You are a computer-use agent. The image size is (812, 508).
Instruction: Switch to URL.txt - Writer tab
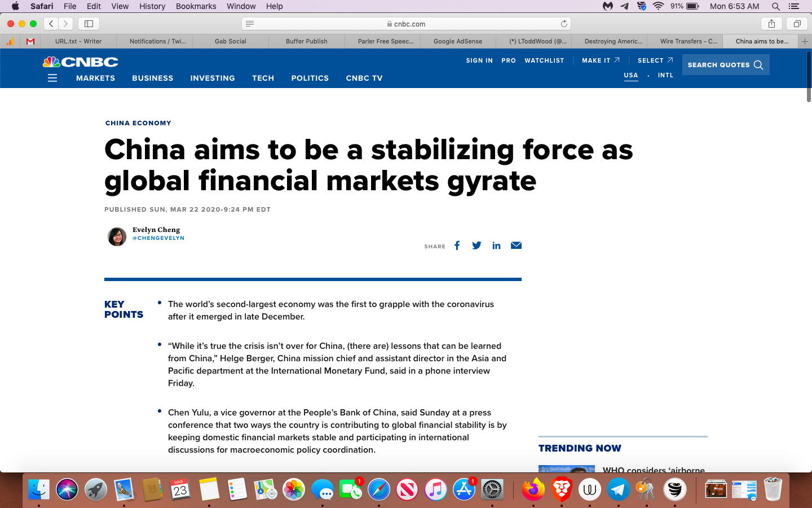78,41
